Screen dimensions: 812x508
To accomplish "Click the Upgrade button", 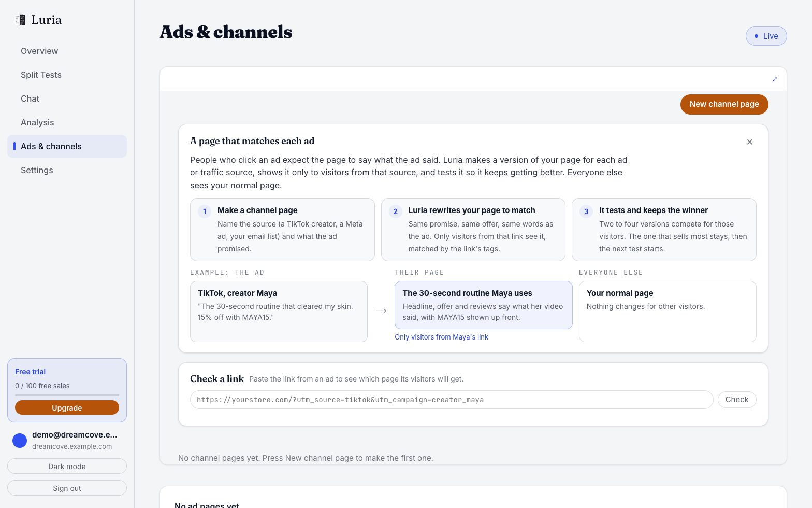I will tap(67, 408).
